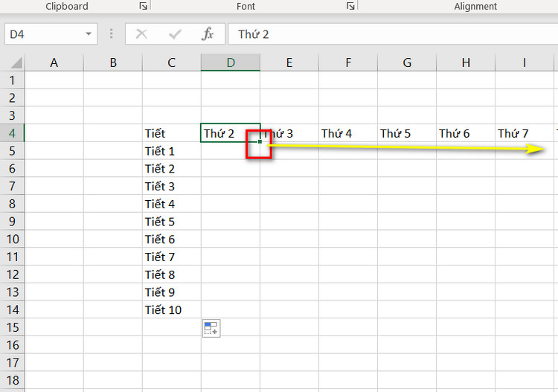
Task: Click the cell labeled Tiết 6
Action: [x=172, y=239]
